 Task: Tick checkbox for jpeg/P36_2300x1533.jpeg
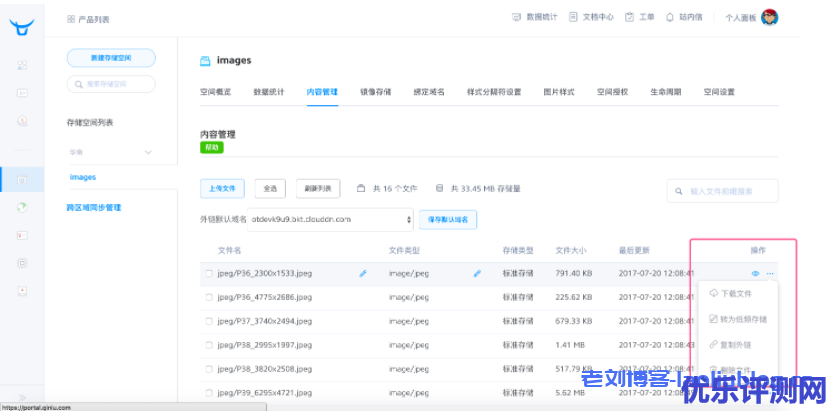209,273
